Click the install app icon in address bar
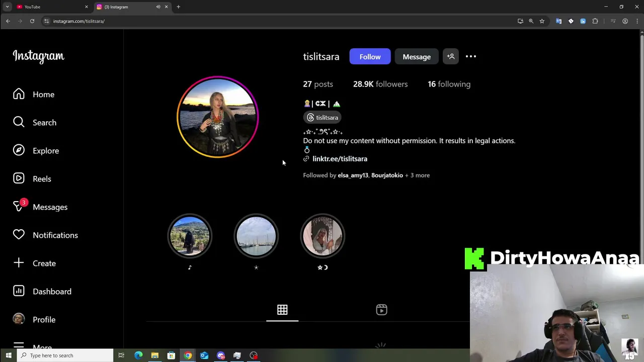Screen dimensions: 644x362 [x=520, y=21]
